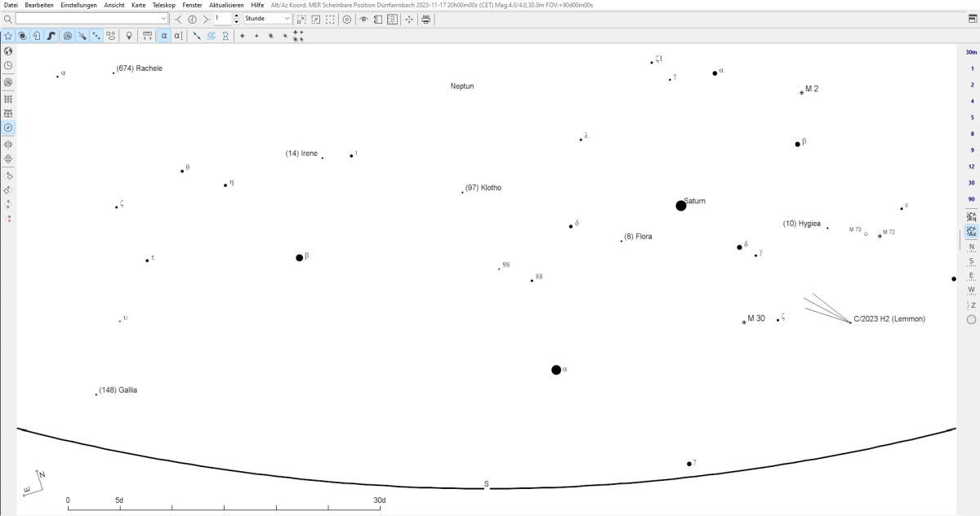Set field of view 12 degrees
980x516 pixels.
coord(971,167)
